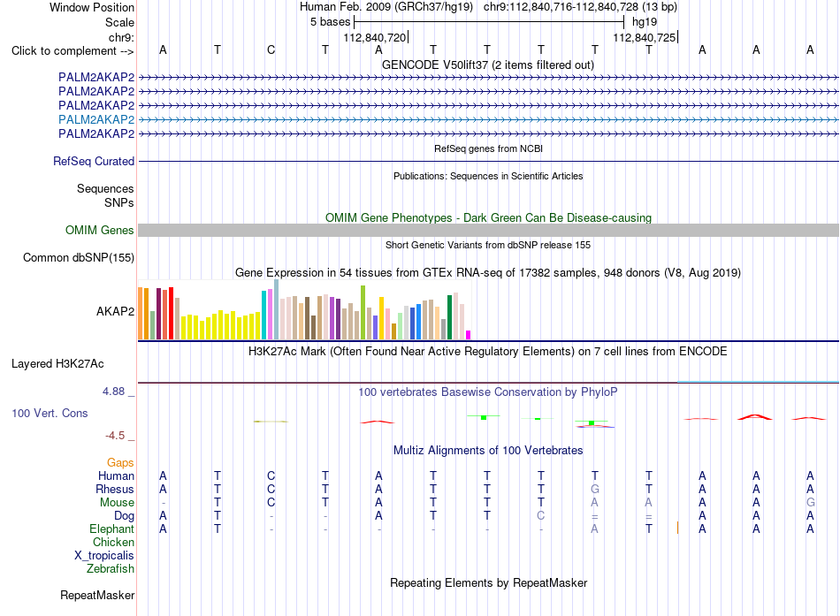Click the SNPs publications label
The width and height of the screenshot is (840, 616).
[x=119, y=202]
